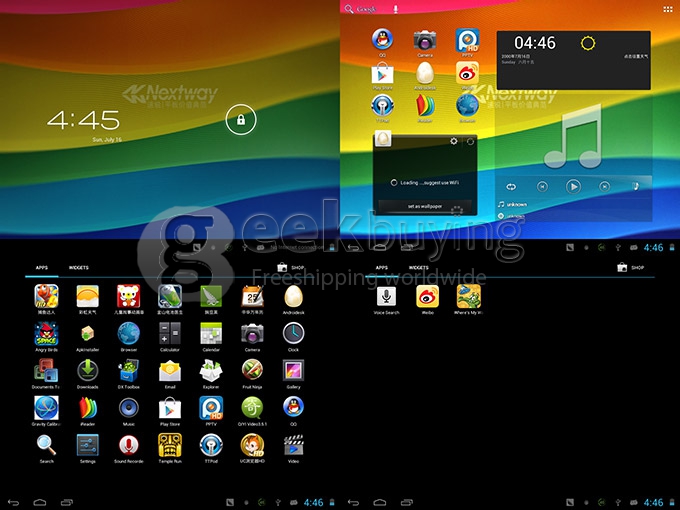Viewport: 680px width, 510px height.
Task: Open the Fruit Ninja game
Action: pyautogui.click(x=252, y=370)
